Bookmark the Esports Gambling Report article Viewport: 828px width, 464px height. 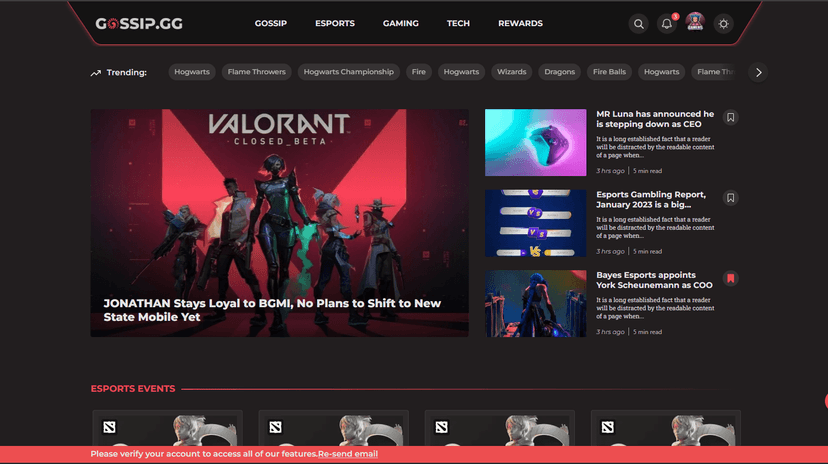tap(731, 198)
